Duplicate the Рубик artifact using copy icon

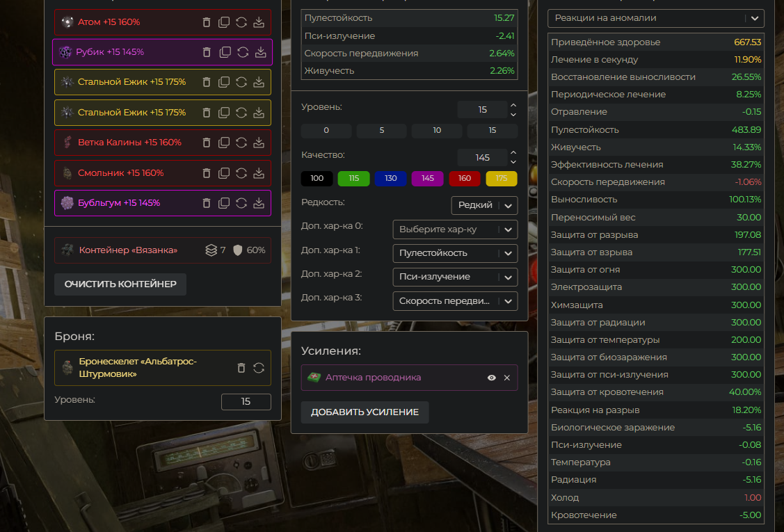225,52
